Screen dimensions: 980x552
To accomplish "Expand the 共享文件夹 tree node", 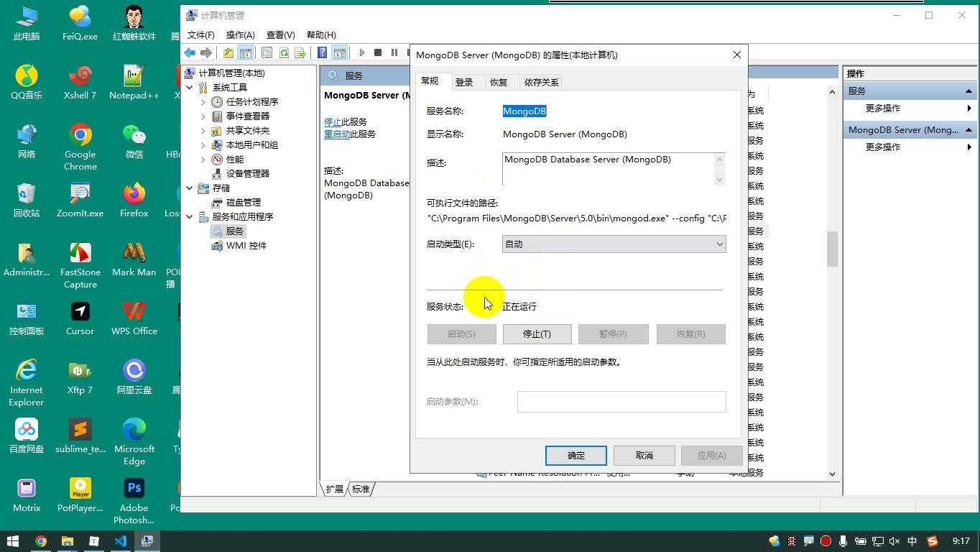I will point(203,131).
